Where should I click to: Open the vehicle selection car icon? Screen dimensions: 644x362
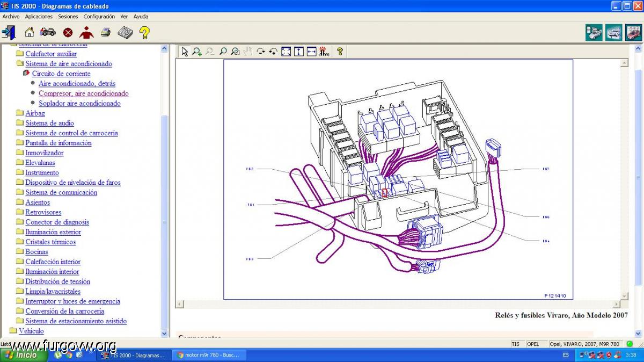48,32
